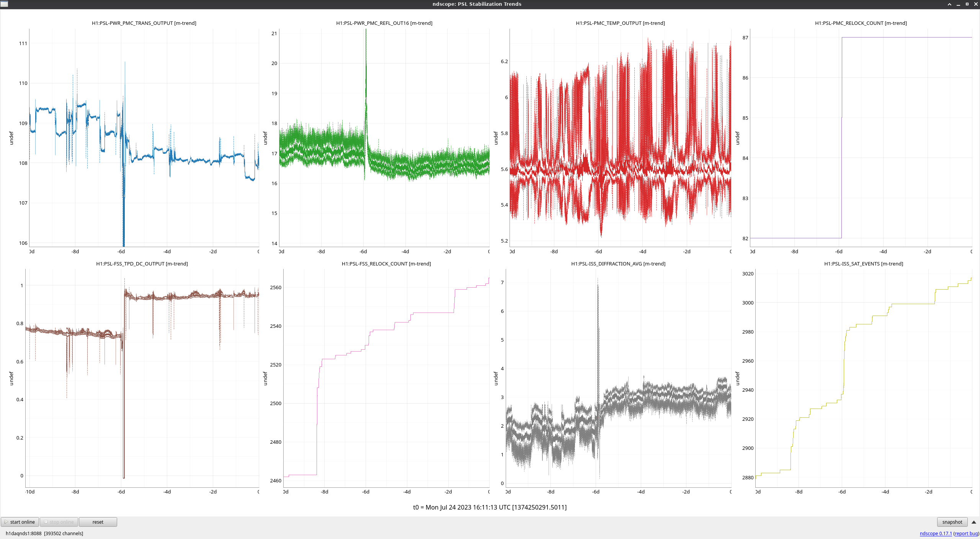
Task: Open the ndscope 0.17.1 link
Action: [936, 533]
